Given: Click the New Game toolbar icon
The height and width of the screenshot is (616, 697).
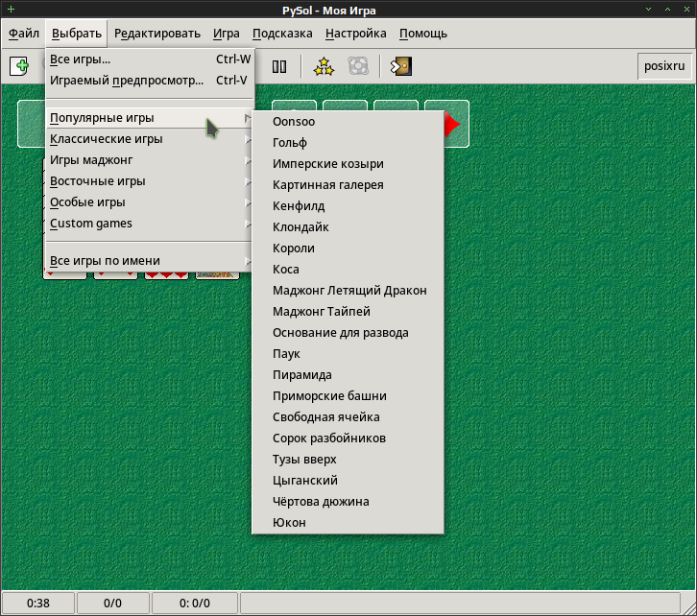Looking at the screenshot, I should (x=19, y=66).
